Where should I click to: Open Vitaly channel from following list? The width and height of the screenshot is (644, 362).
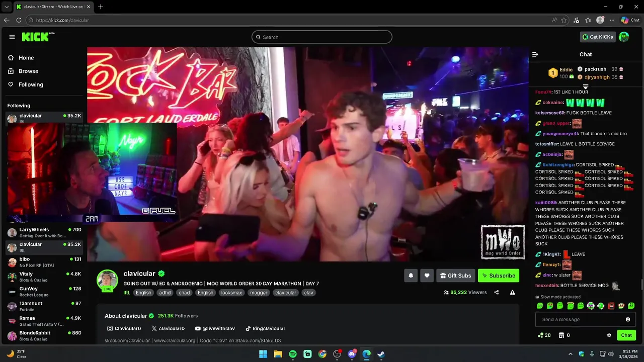point(44,277)
